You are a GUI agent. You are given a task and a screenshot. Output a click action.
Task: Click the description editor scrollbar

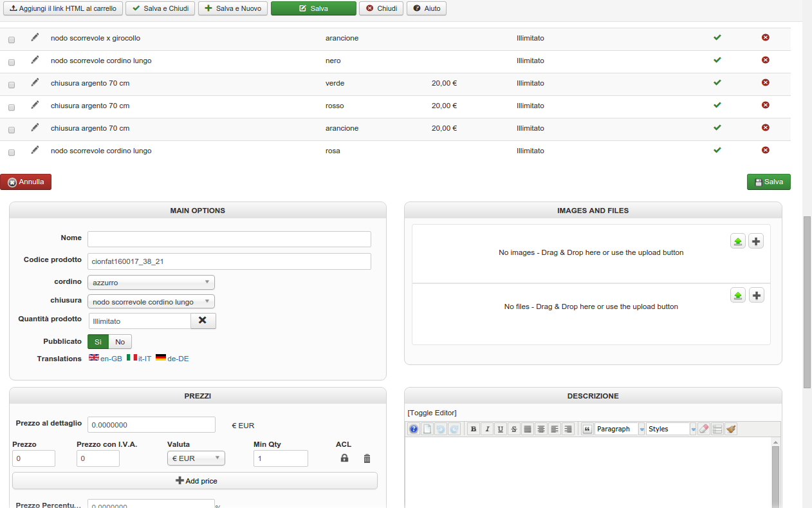pos(775,476)
